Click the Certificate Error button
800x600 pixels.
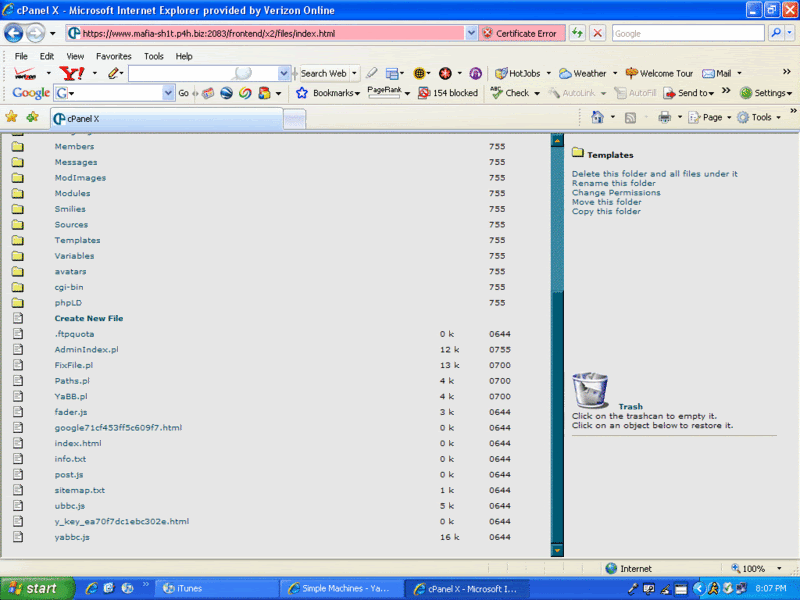point(519,33)
